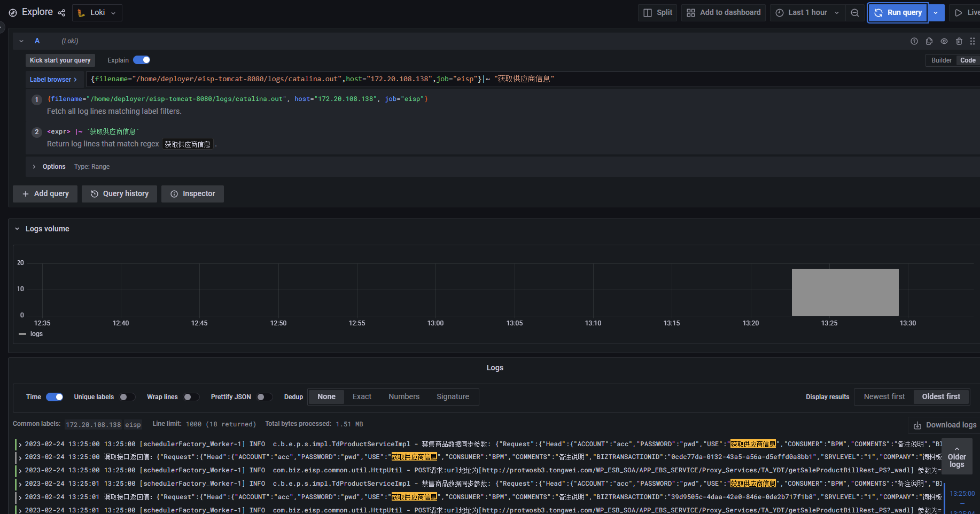Select Dedup Numbers option
The width and height of the screenshot is (980, 514).
click(x=404, y=397)
